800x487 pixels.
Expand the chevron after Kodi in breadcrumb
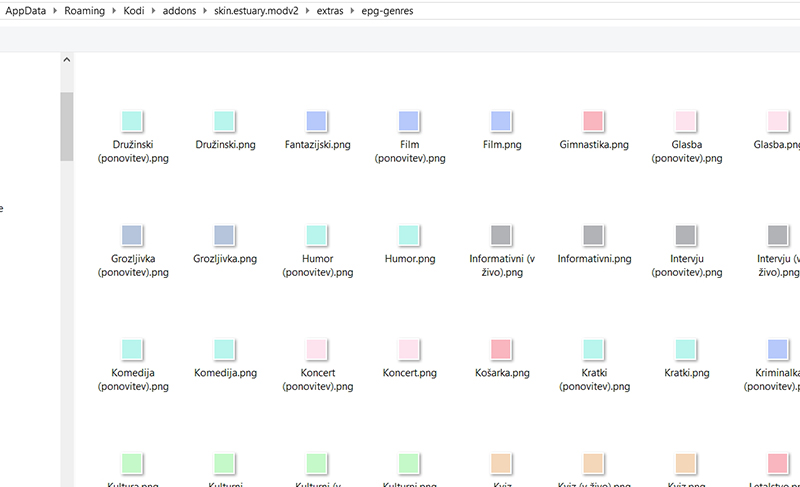click(153, 11)
